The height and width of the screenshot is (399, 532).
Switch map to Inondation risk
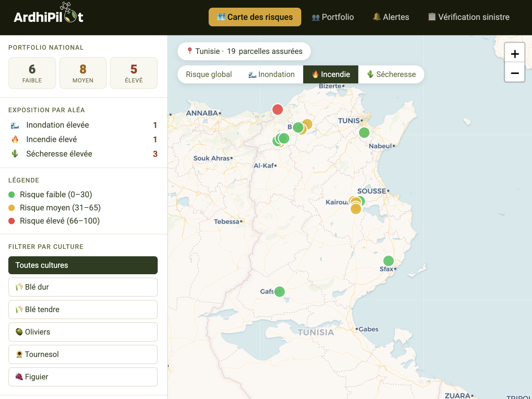(x=271, y=74)
